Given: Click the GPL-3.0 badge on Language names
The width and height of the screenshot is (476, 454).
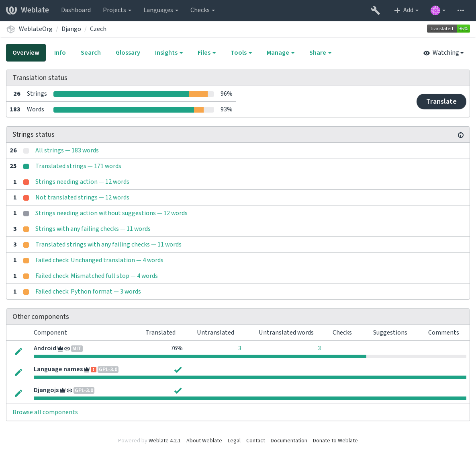Looking at the screenshot, I should click(108, 370).
